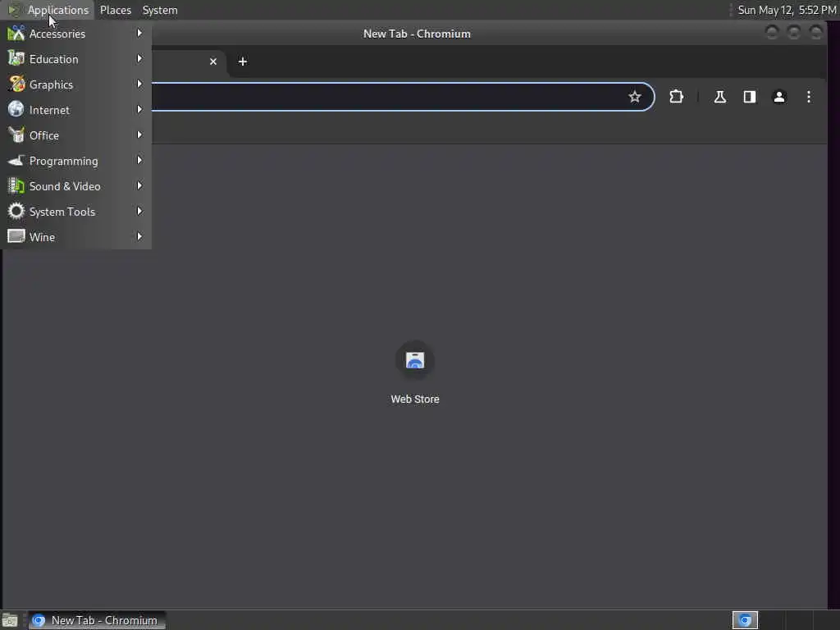Open the Graphics submenu
This screenshot has height=630, width=840.
point(75,84)
